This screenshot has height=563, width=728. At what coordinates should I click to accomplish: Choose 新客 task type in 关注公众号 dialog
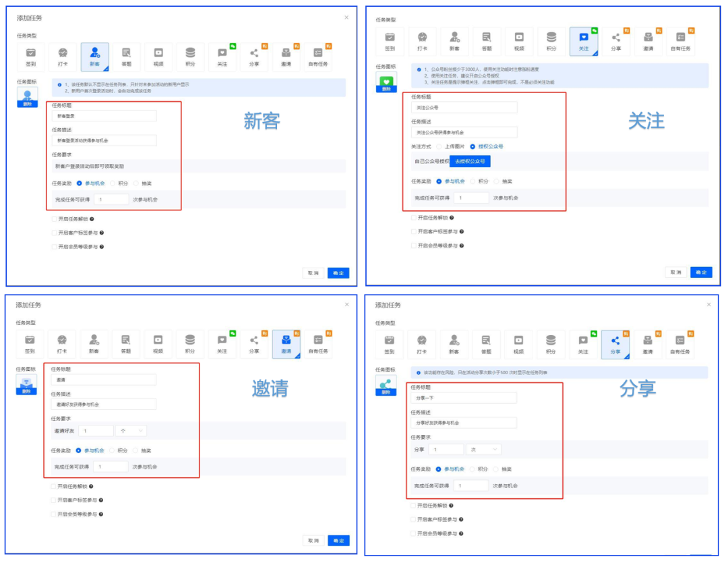(x=454, y=41)
